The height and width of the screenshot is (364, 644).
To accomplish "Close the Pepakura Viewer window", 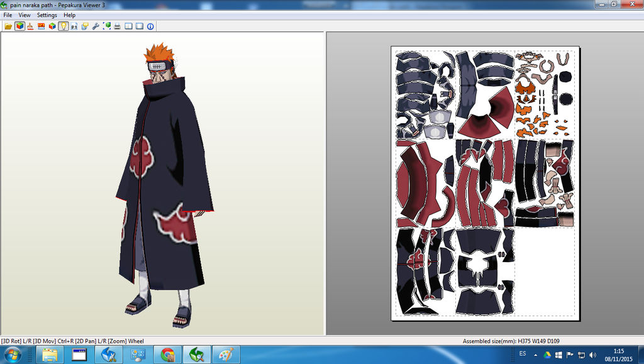I will pyautogui.click(x=631, y=4).
